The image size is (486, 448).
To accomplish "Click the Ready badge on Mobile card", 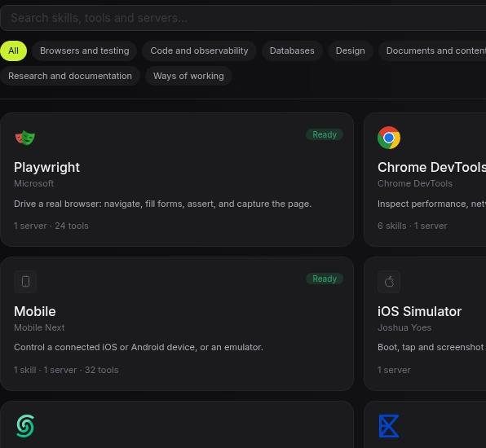I will 325,279.
